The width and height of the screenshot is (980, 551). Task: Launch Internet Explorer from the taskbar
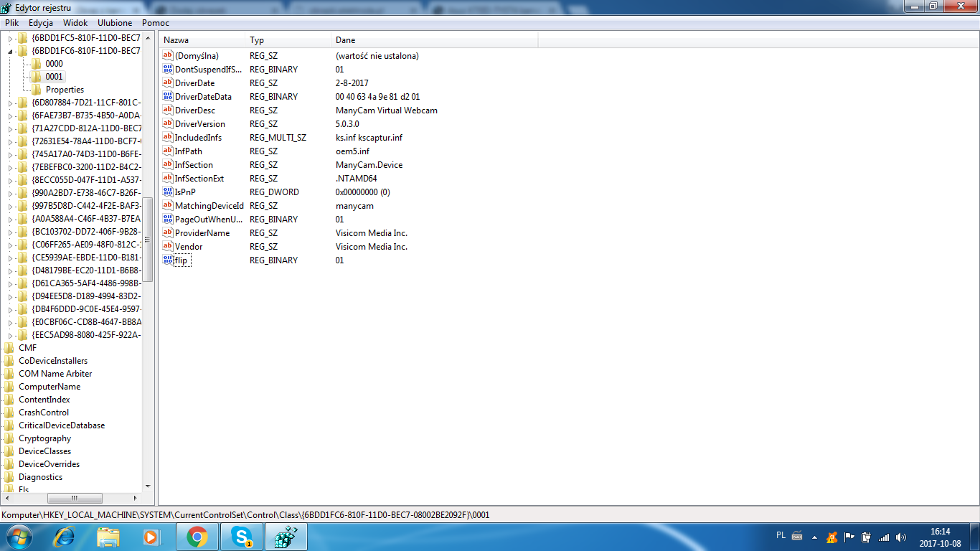point(65,537)
